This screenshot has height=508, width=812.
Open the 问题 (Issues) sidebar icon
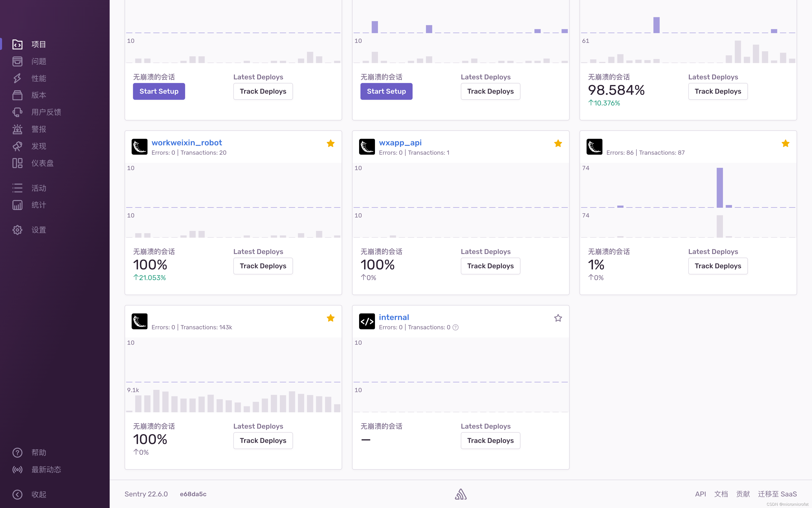pos(17,61)
